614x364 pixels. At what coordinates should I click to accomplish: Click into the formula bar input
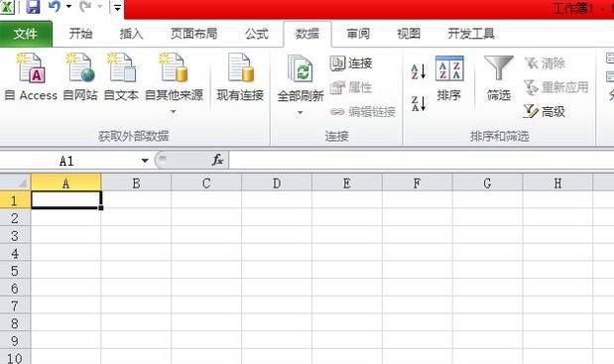coord(422,161)
